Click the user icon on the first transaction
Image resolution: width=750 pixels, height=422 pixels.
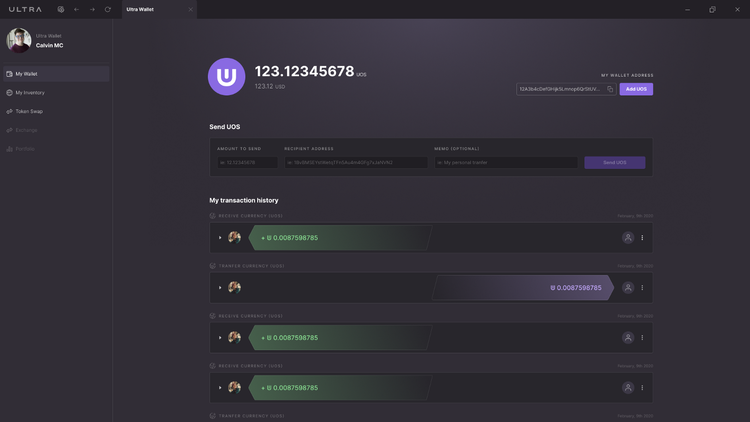[628, 238]
